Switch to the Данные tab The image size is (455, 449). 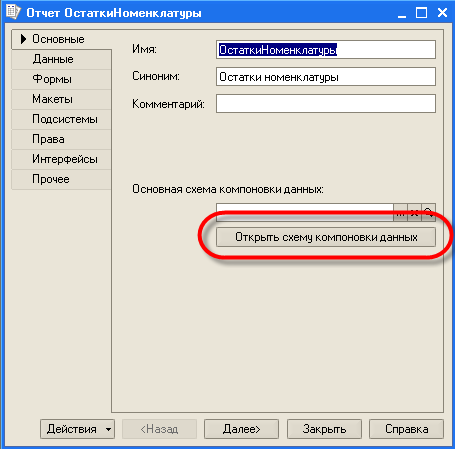point(61,59)
